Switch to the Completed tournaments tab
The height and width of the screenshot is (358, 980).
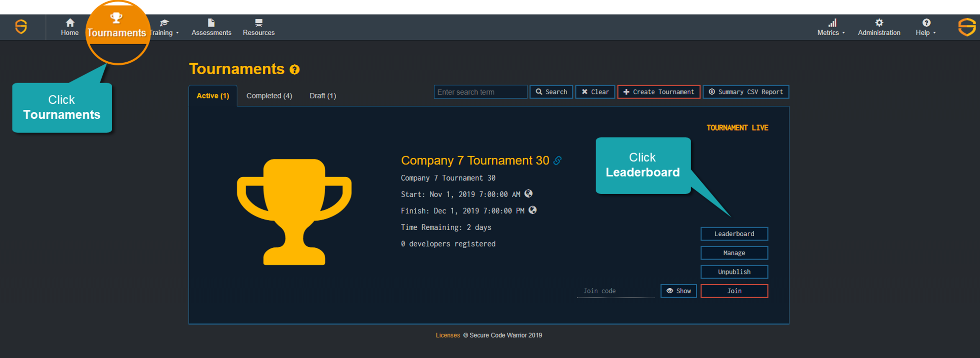click(269, 95)
